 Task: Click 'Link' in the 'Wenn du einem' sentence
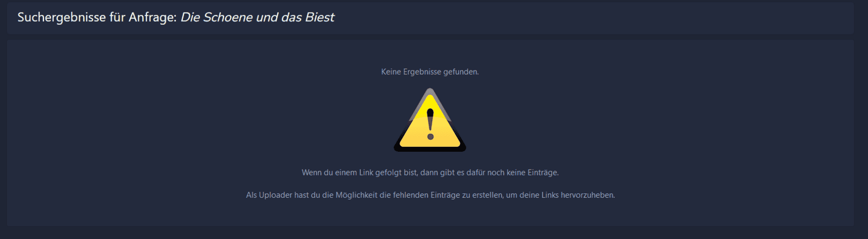(366, 172)
